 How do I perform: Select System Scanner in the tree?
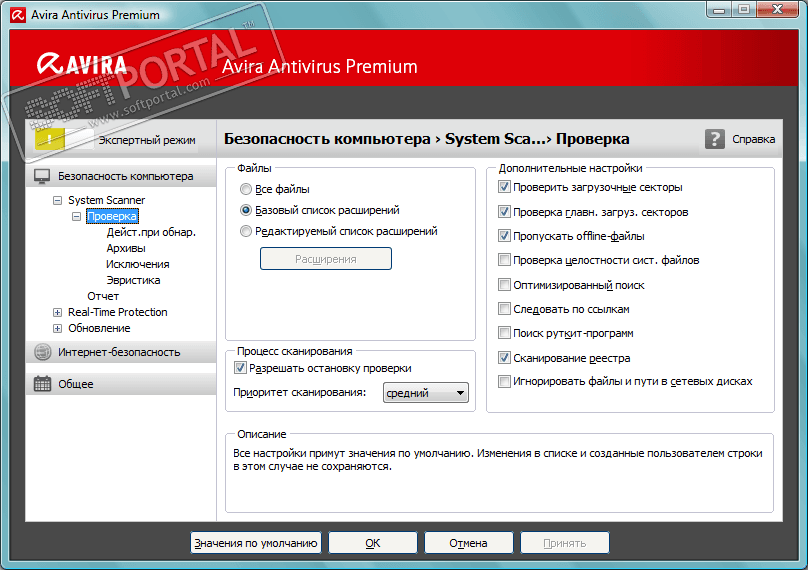[x=106, y=200]
